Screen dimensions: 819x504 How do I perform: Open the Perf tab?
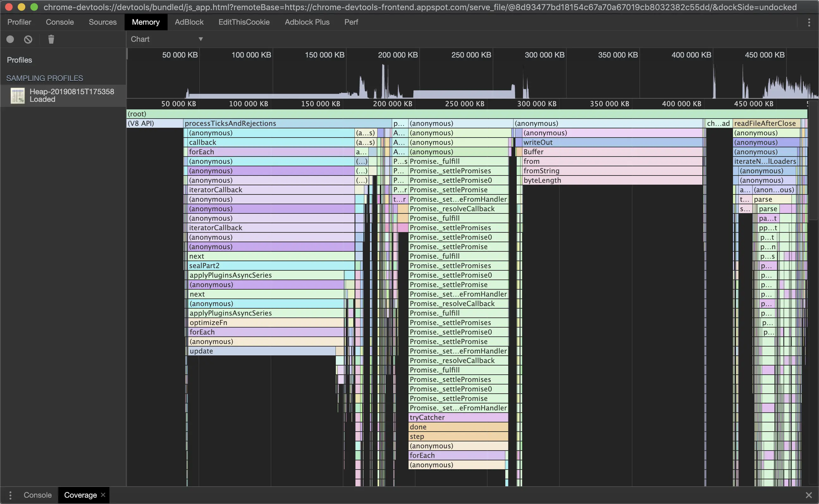coord(351,22)
